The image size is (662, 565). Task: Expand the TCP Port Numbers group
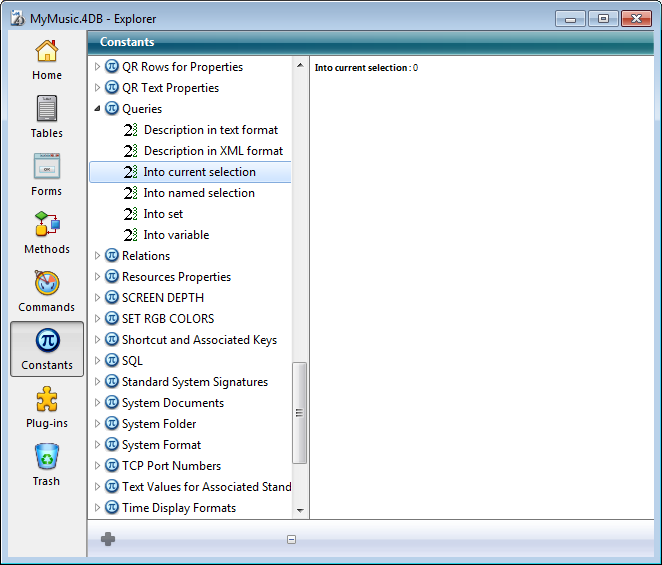tap(97, 466)
